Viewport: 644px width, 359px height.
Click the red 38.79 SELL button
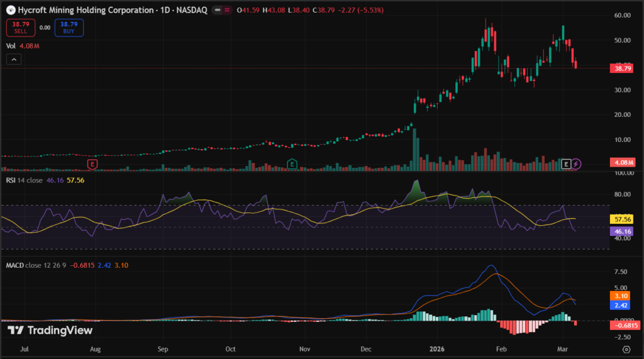click(x=20, y=27)
